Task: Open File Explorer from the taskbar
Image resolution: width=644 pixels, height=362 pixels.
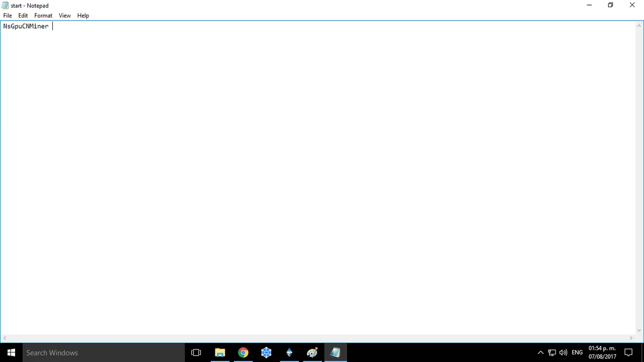Action: [x=220, y=352]
